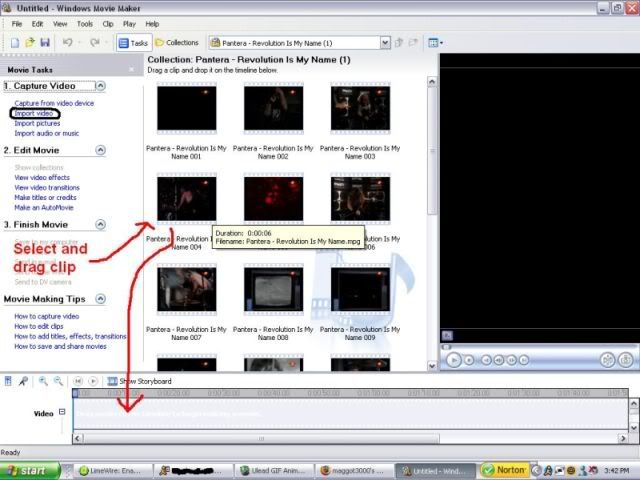Collapse the Capture Video section
The height and width of the screenshot is (480, 640).
pyautogui.click(x=100, y=86)
